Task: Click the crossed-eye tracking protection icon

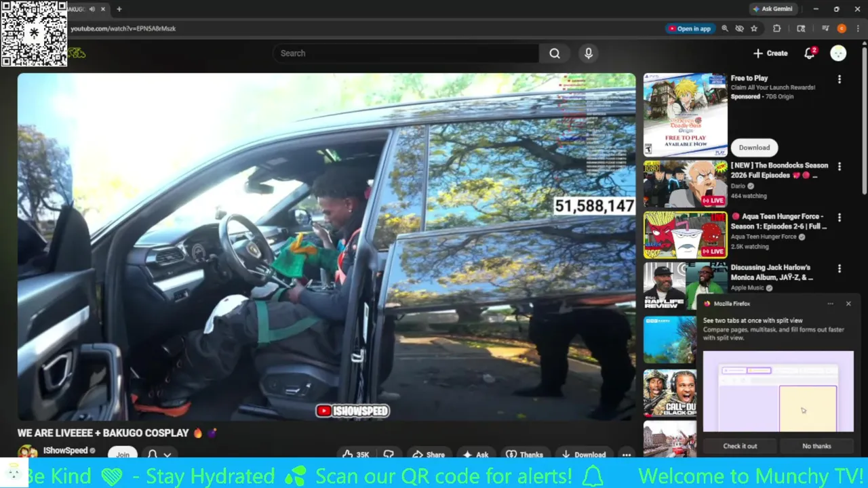Action: click(x=739, y=28)
